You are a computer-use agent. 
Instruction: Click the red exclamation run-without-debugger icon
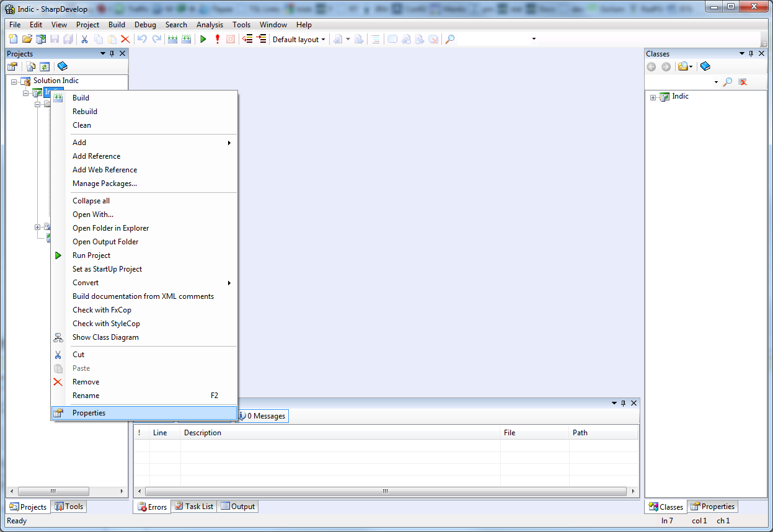click(217, 39)
